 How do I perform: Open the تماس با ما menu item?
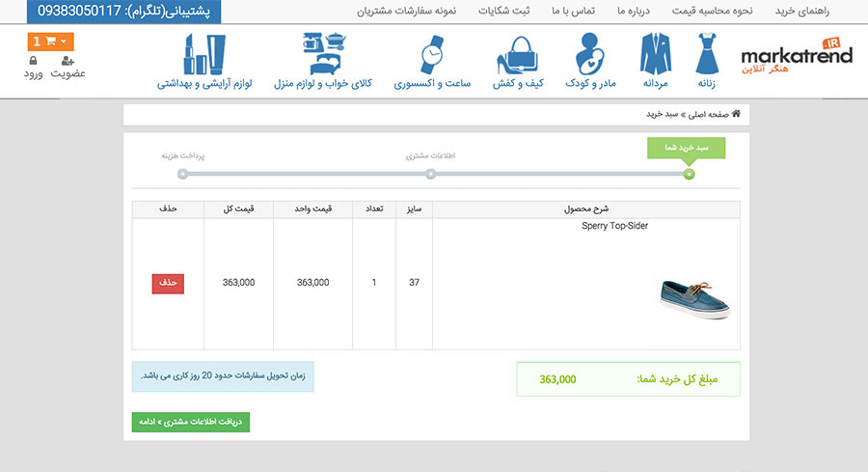coord(573,12)
